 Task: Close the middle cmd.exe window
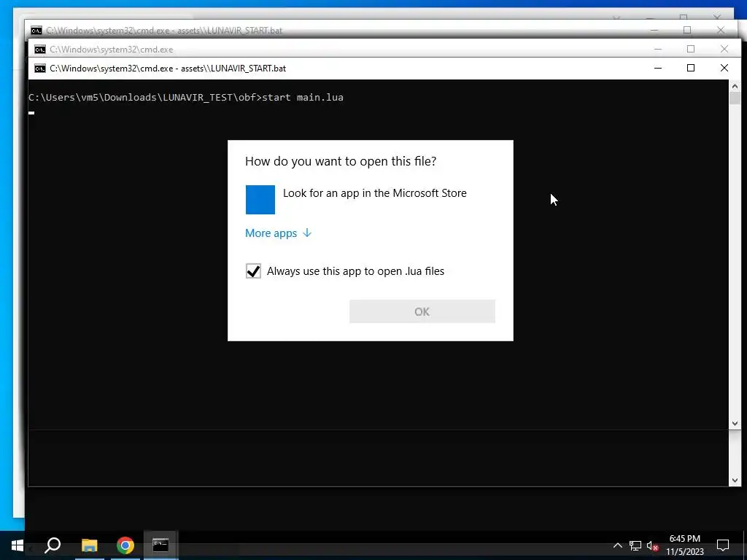click(724, 49)
